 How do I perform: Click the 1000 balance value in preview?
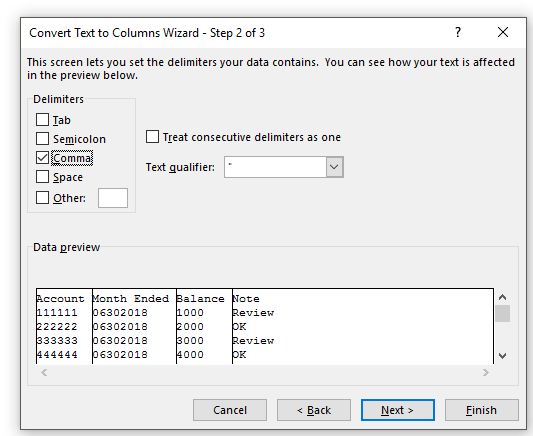[x=190, y=313]
